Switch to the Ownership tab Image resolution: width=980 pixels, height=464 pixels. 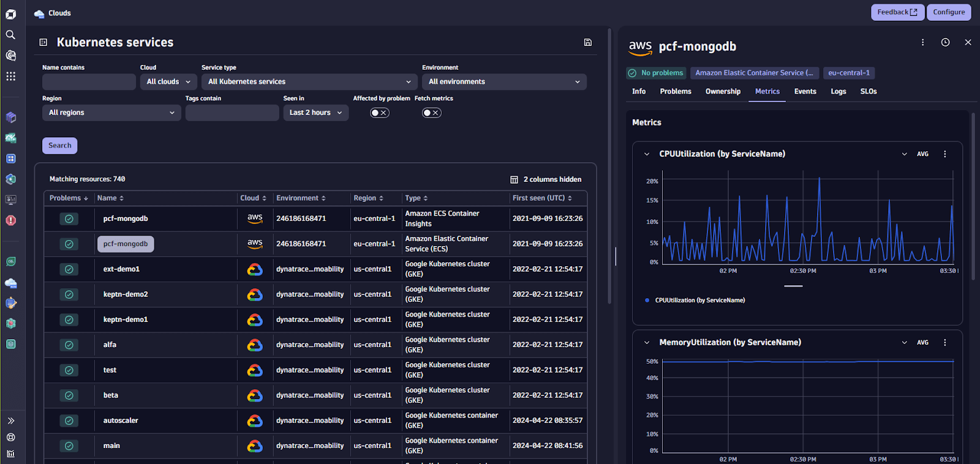coord(723,91)
